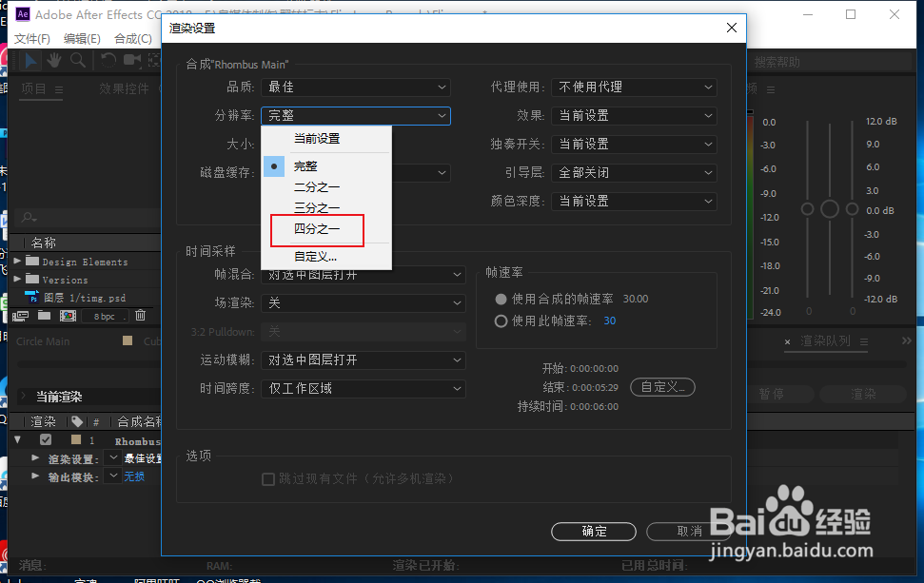Image resolution: width=924 pixels, height=583 pixels.
Task: Click the center audio level slider knob
Action: click(x=830, y=209)
